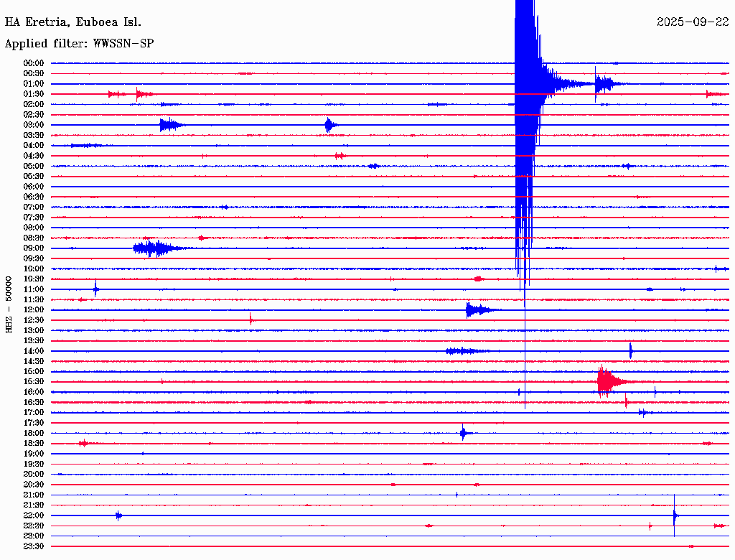Click the 09:00 time label
The image size is (735, 560).
coord(34,248)
